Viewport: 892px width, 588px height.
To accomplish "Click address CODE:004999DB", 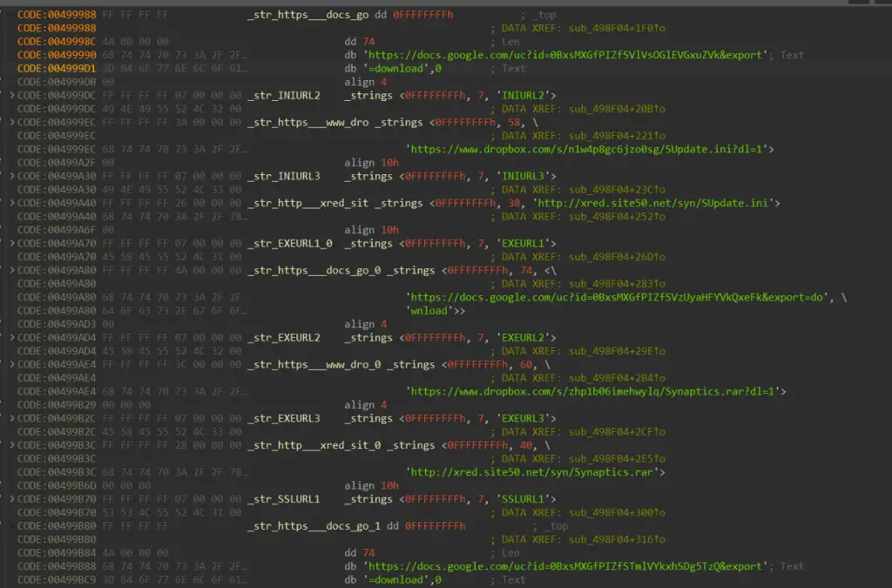I will point(57,82).
